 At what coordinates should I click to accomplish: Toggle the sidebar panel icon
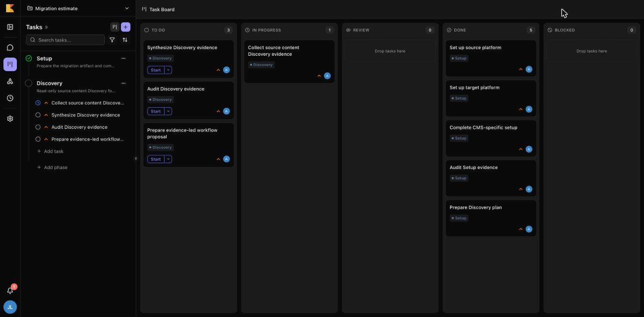point(10,27)
